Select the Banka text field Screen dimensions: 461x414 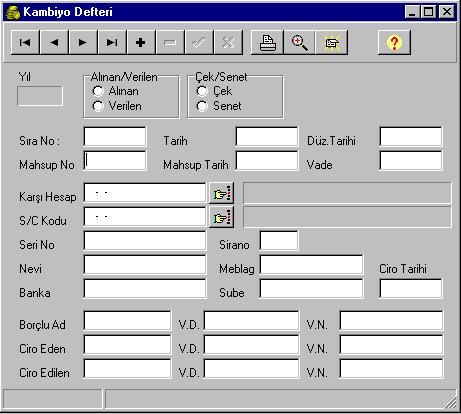coord(145,289)
